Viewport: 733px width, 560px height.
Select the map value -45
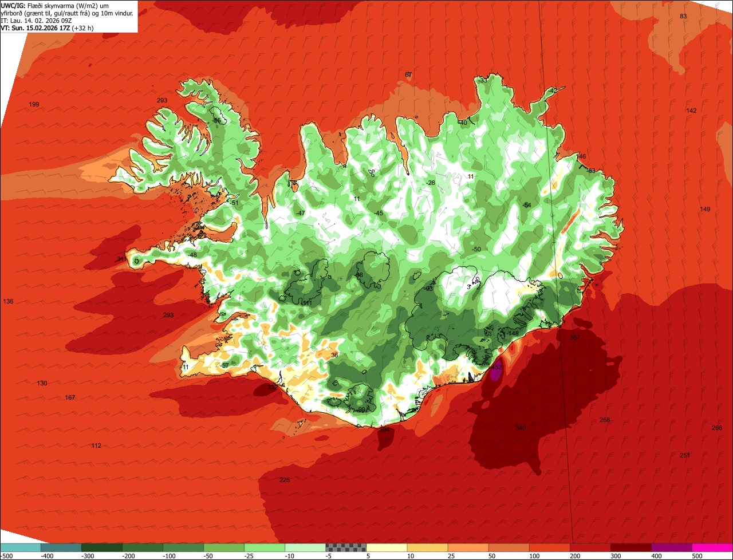point(379,213)
